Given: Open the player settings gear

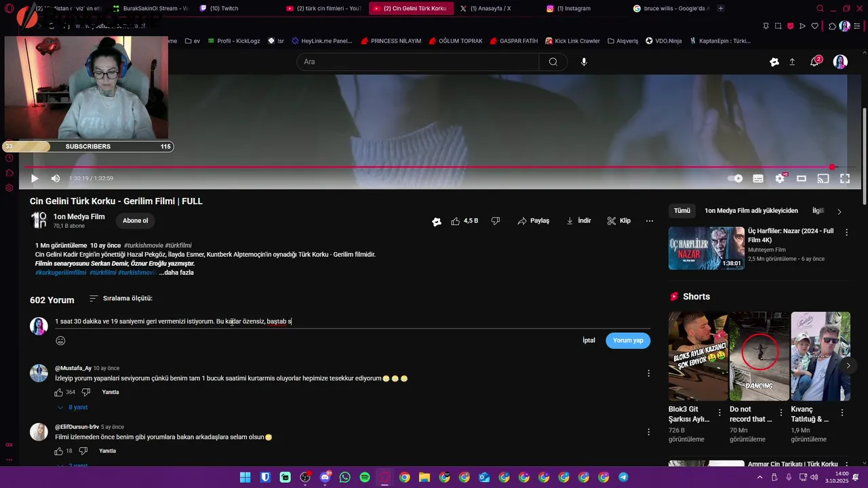Looking at the screenshot, I should tap(780, 178).
